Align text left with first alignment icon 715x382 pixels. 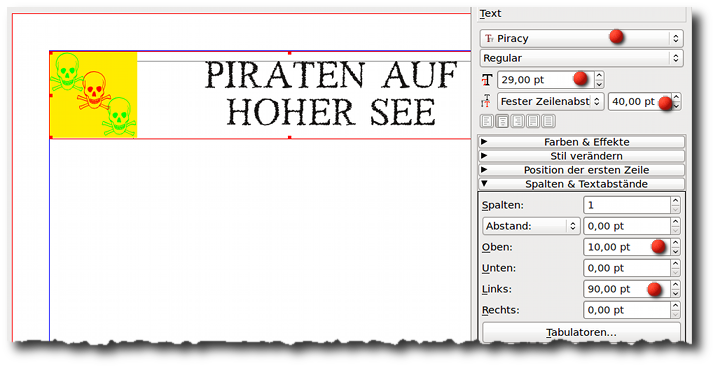pos(487,121)
